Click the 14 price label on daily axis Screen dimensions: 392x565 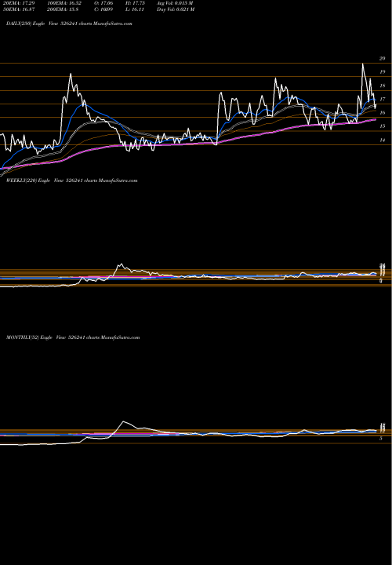point(383,140)
